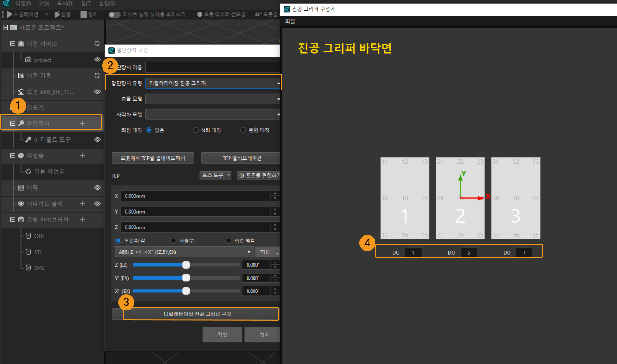
Task: Hide the 바닥 floor with eye icon
Action: (x=97, y=188)
